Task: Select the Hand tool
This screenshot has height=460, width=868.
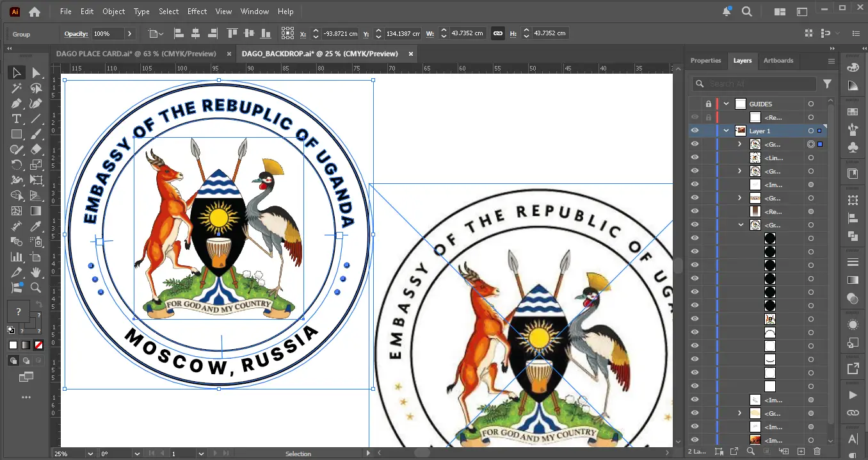Action: (x=36, y=273)
